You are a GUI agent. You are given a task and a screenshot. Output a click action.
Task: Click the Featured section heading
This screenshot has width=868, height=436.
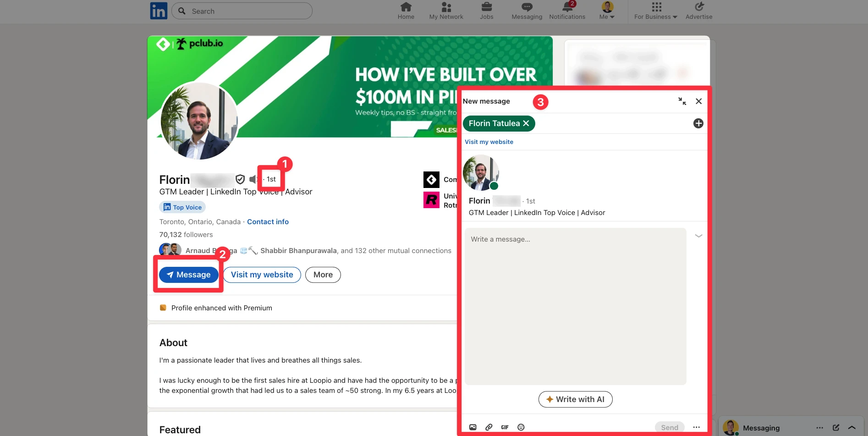point(180,430)
